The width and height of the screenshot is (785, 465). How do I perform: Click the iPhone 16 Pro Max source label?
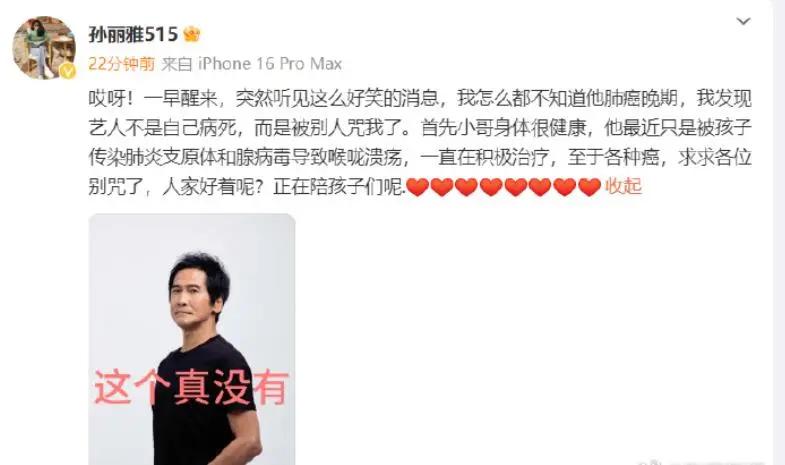coord(270,64)
